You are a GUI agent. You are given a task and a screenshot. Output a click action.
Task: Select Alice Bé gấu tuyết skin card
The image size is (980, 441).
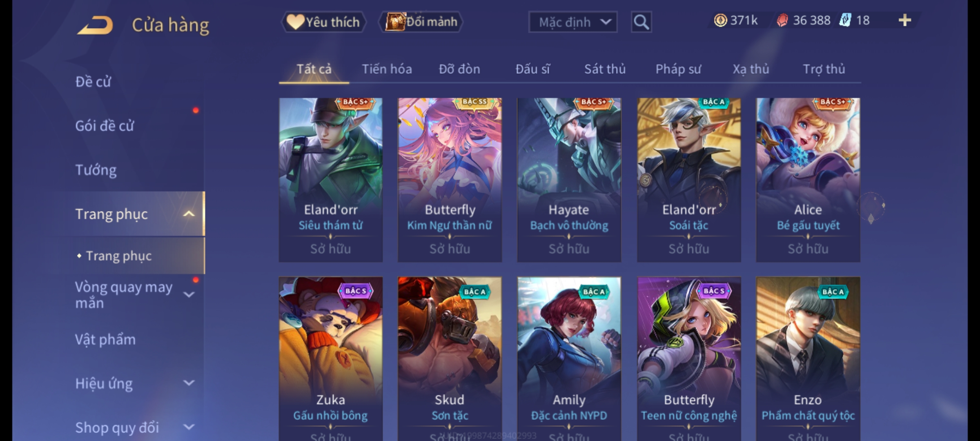click(808, 180)
